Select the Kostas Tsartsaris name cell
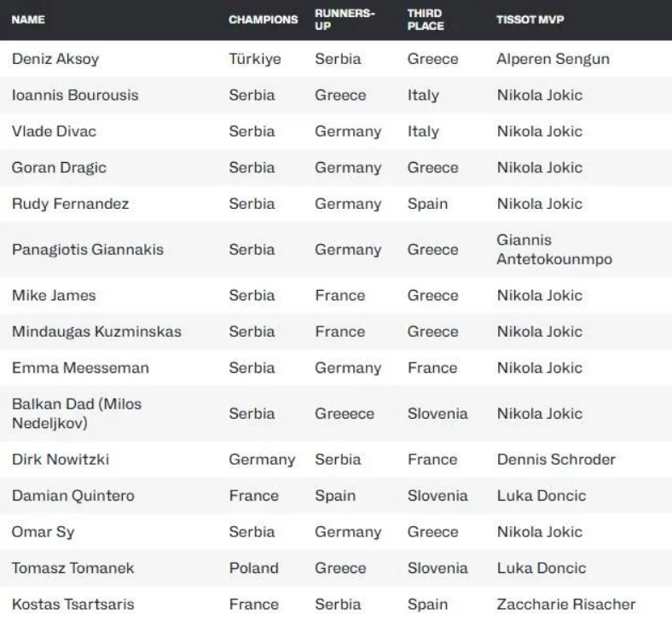672x620 pixels. [72, 604]
